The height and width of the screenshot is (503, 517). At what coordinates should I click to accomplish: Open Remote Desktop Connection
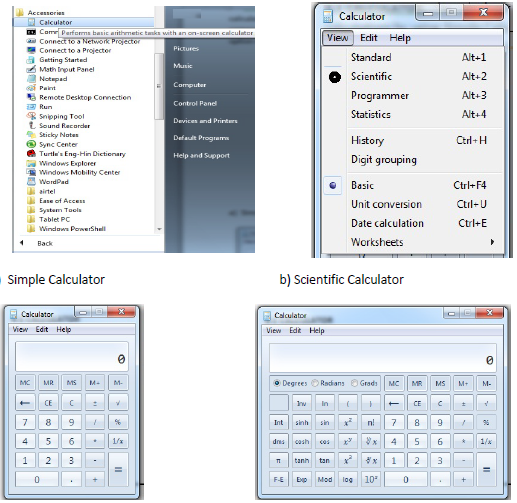pyautogui.click(x=79, y=97)
